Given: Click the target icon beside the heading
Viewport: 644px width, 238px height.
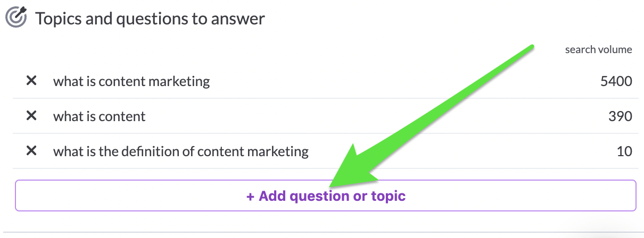Looking at the screenshot, I should click(16, 17).
